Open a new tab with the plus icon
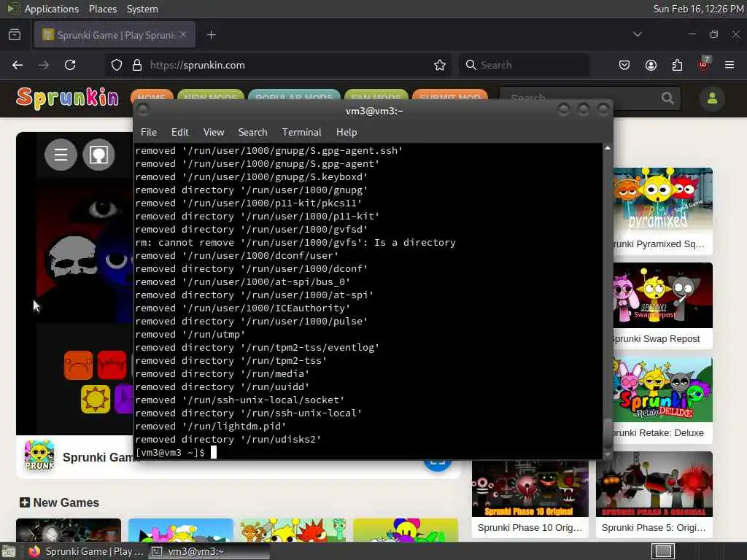The width and height of the screenshot is (747, 560). point(211,35)
